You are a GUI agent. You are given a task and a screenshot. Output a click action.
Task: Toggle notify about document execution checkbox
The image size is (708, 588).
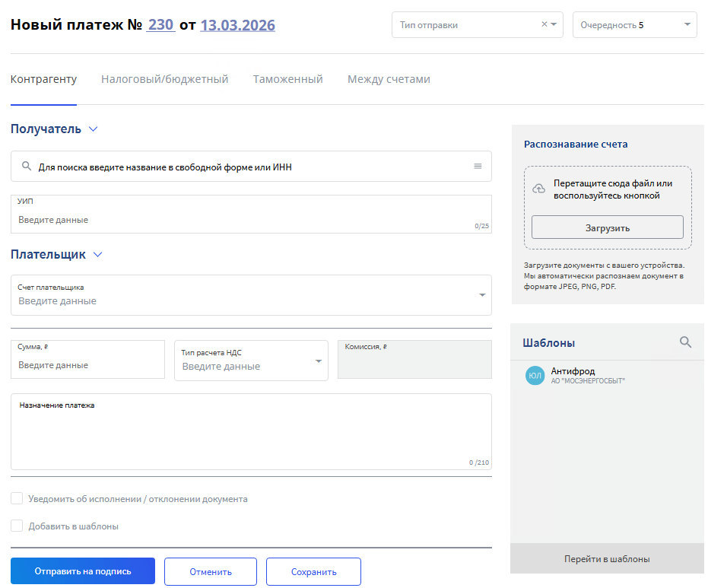pyautogui.click(x=17, y=498)
